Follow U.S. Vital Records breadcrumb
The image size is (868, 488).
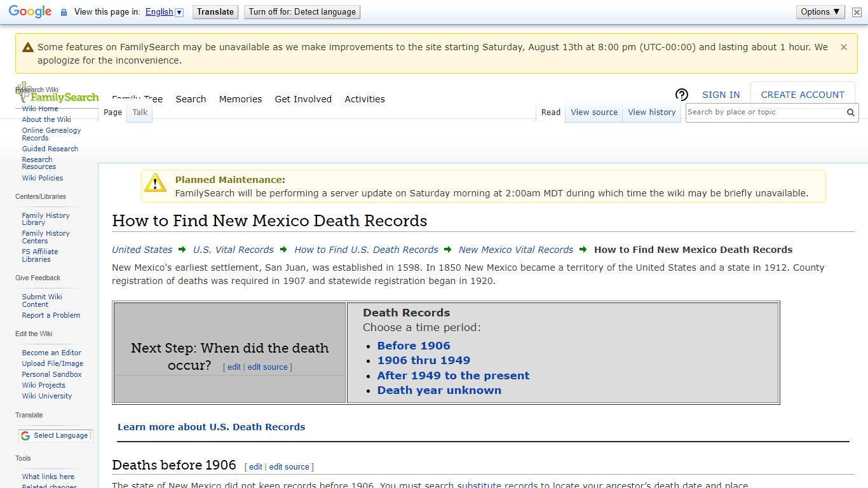[x=233, y=250]
